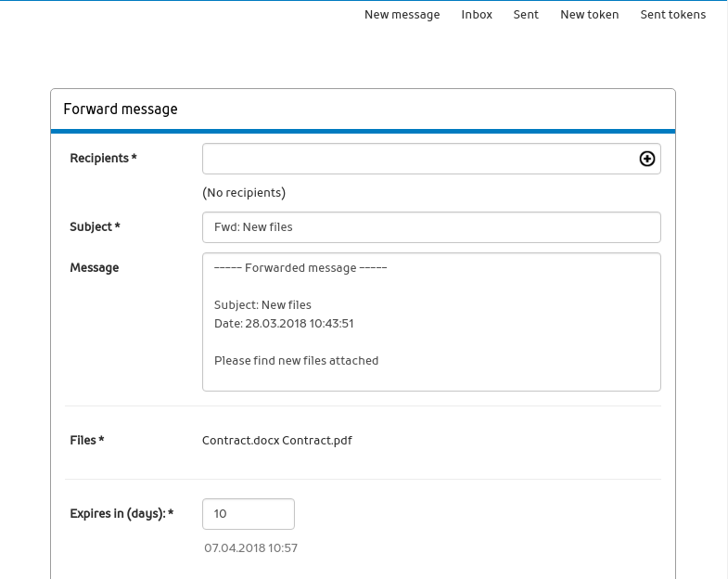Click the Files label
The height and width of the screenshot is (579, 728).
coord(87,441)
